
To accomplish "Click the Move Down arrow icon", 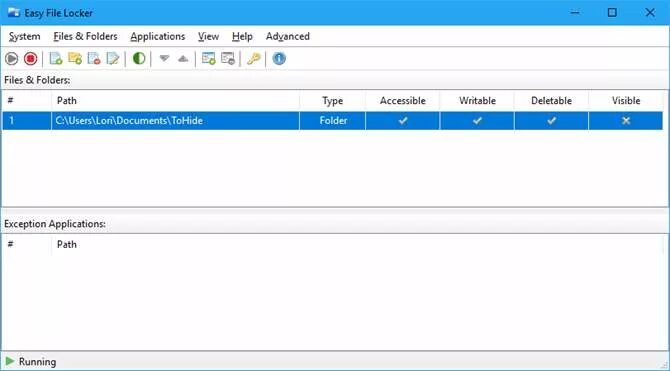I will coord(164,59).
